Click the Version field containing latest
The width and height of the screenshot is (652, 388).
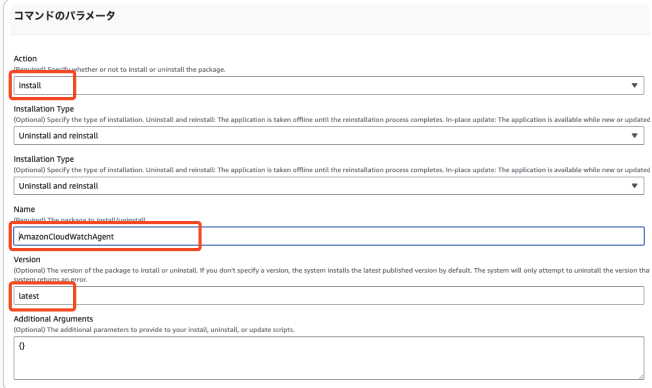tap(328, 296)
